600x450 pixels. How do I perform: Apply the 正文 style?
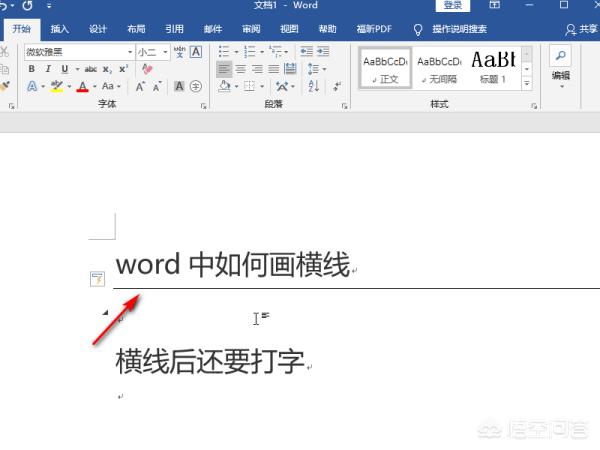tap(385, 69)
